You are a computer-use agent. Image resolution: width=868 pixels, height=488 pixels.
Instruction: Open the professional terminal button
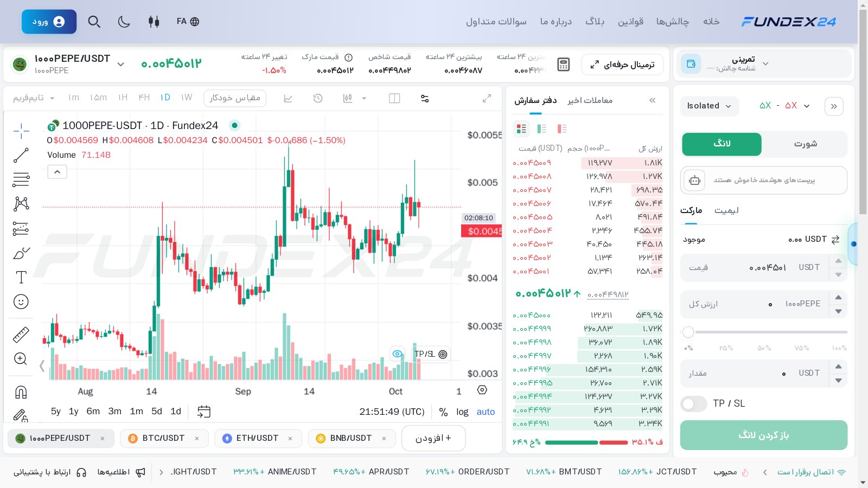622,65
